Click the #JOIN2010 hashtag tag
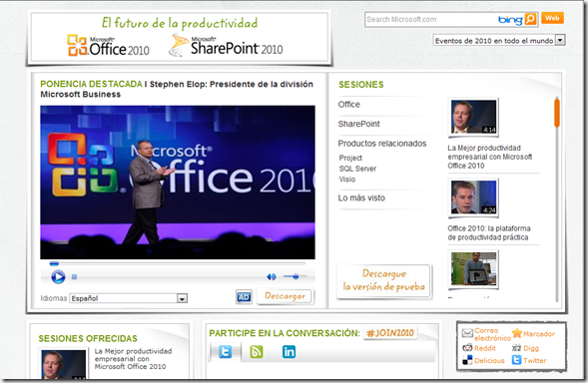The image size is (588, 383). 390,333
